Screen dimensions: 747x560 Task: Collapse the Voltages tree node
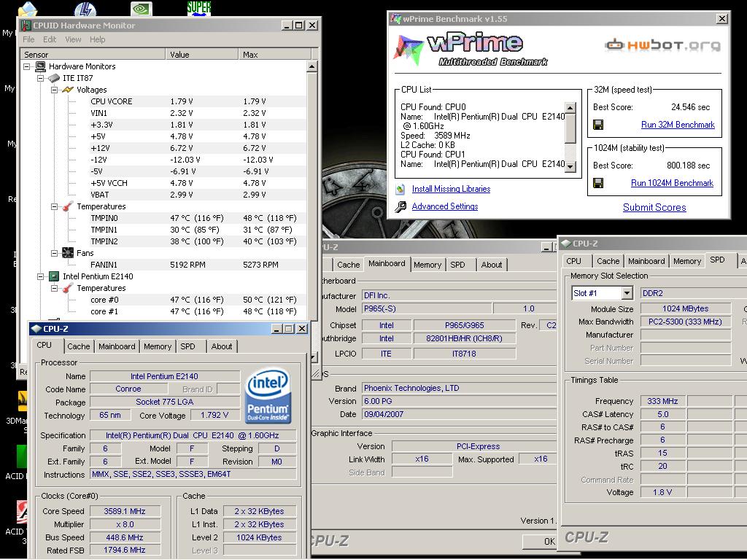point(54,90)
